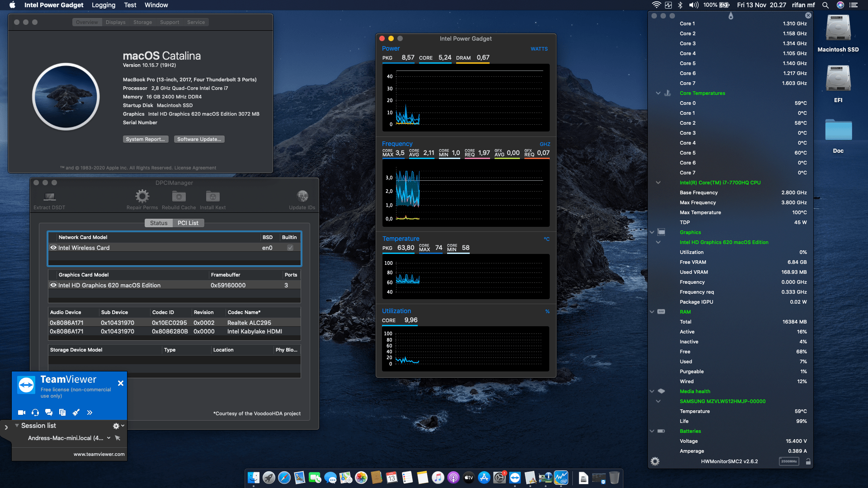Click Update IDs in DPCIManager
The width and height of the screenshot is (868, 488).
click(302, 196)
